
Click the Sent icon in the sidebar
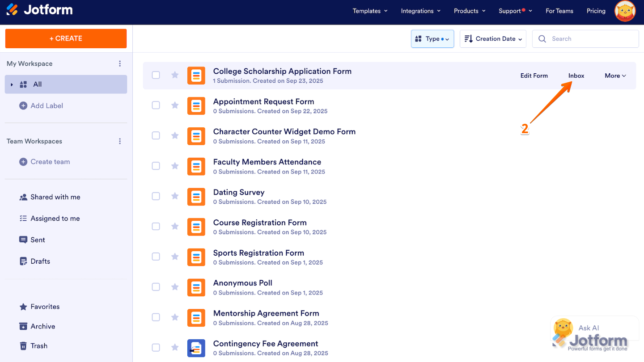[23, 240]
